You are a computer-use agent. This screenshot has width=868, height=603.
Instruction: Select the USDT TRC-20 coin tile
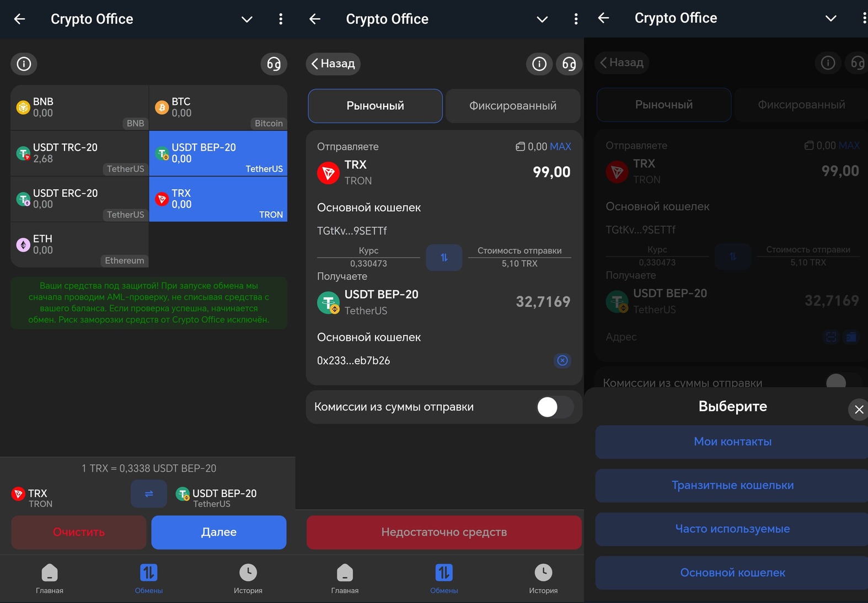pos(79,153)
